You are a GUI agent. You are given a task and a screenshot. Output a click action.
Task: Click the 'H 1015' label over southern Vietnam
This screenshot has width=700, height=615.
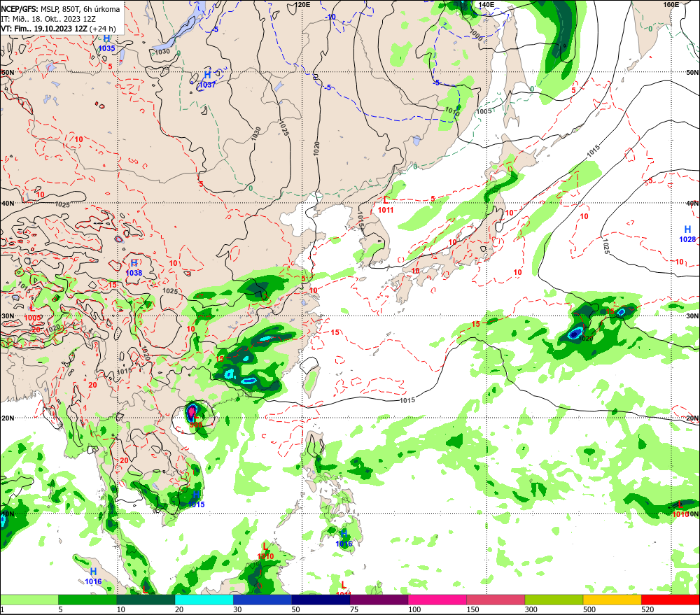pyautogui.click(x=196, y=500)
